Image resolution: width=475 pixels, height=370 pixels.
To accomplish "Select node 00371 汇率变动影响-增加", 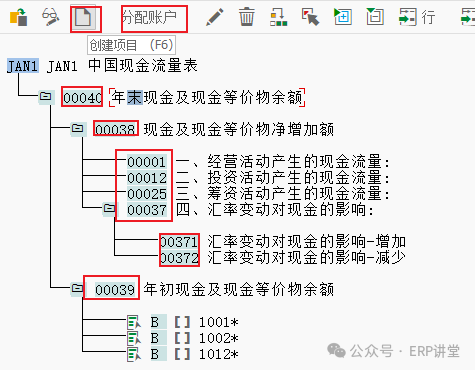I will 282,242.
